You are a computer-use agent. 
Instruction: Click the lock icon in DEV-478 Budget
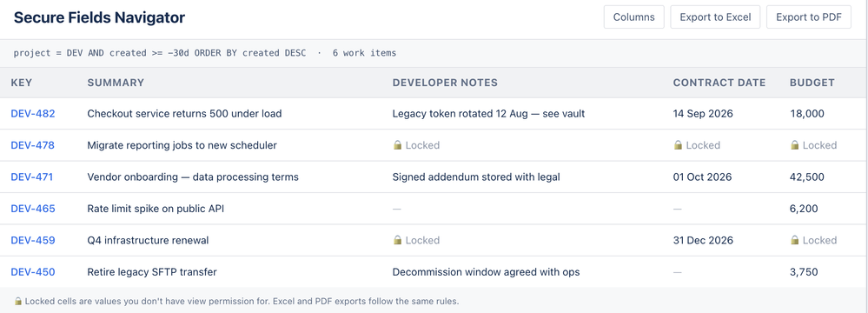click(x=794, y=145)
